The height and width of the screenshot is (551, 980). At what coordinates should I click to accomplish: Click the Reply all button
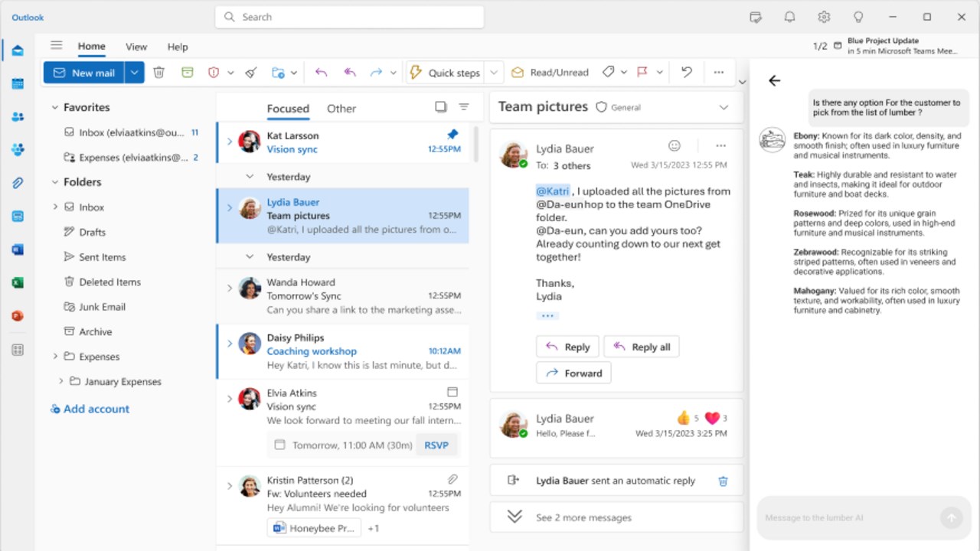point(642,347)
